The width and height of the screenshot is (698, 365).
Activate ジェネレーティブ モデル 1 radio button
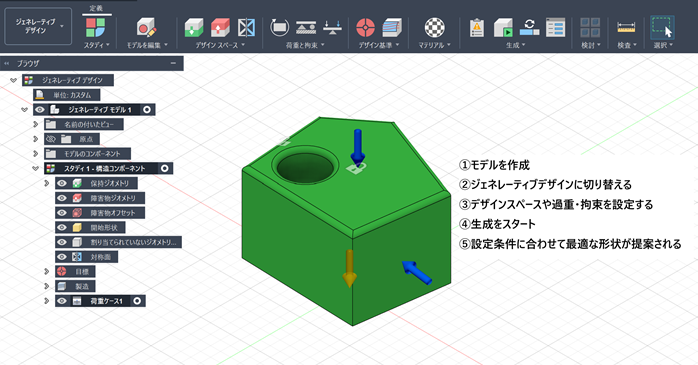(x=147, y=110)
